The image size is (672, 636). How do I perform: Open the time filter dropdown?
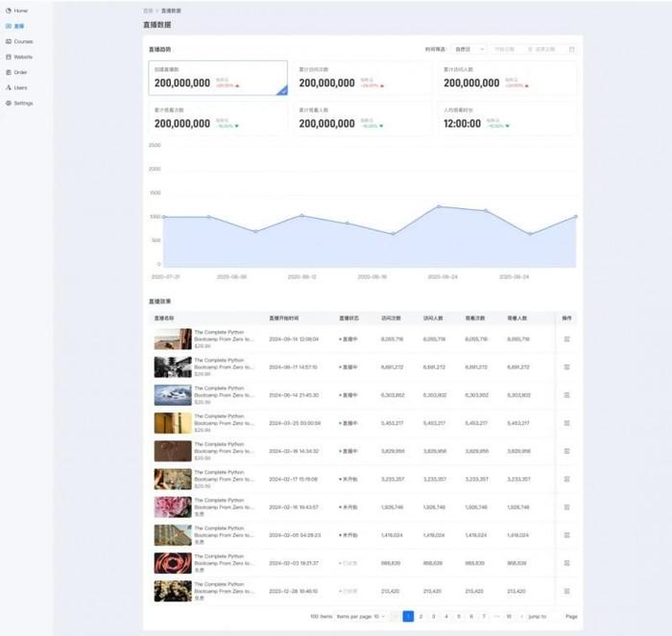pyautogui.click(x=468, y=49)
